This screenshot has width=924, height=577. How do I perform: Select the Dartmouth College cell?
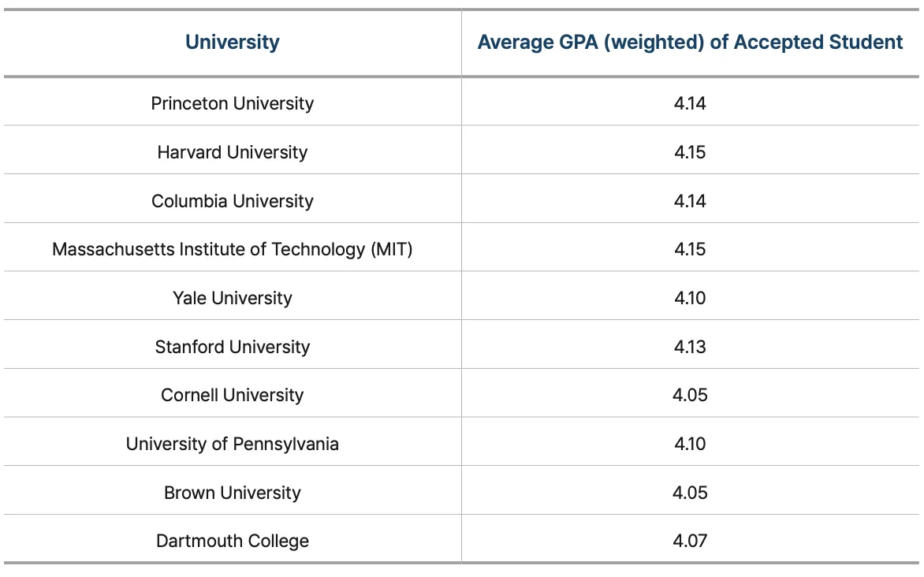coord(233,541)
